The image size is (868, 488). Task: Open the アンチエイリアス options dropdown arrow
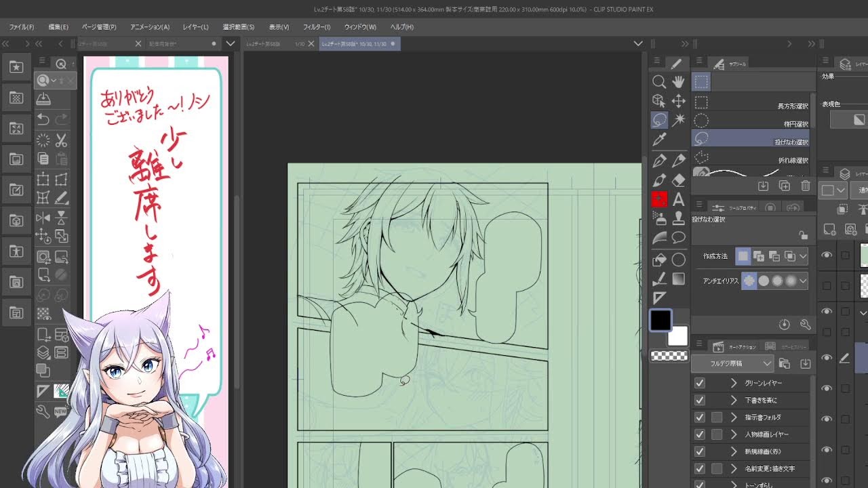803,281
